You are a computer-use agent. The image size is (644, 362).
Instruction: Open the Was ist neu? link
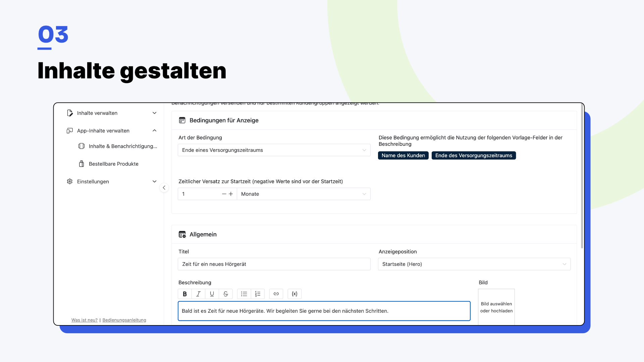[x=85, y=320]
